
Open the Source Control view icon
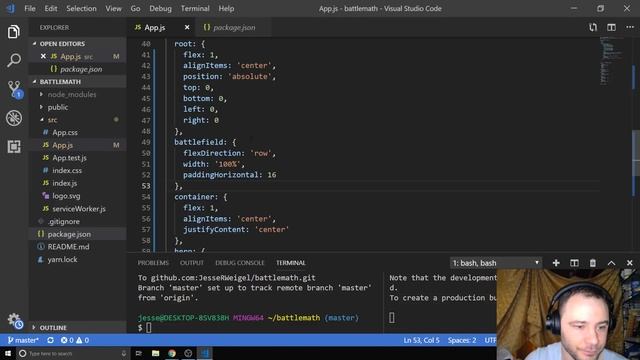point(15,89)
